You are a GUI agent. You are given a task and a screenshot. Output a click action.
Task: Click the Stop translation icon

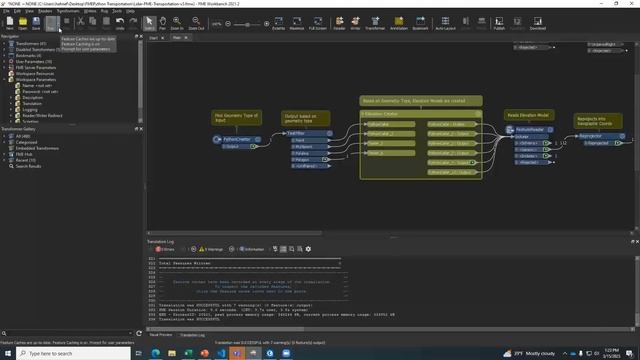pos(67,22)
